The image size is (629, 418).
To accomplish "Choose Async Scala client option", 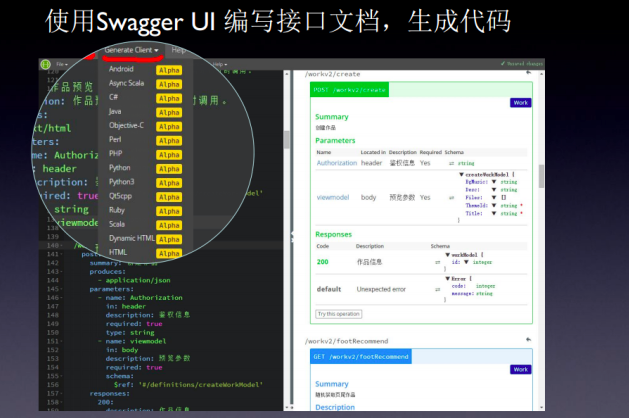I will point(126,83).
